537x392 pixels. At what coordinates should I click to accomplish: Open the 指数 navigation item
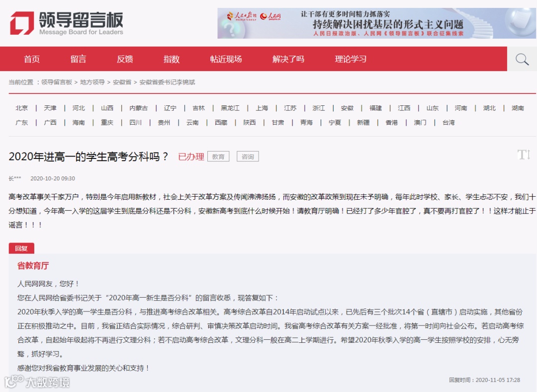pos(172,59)
